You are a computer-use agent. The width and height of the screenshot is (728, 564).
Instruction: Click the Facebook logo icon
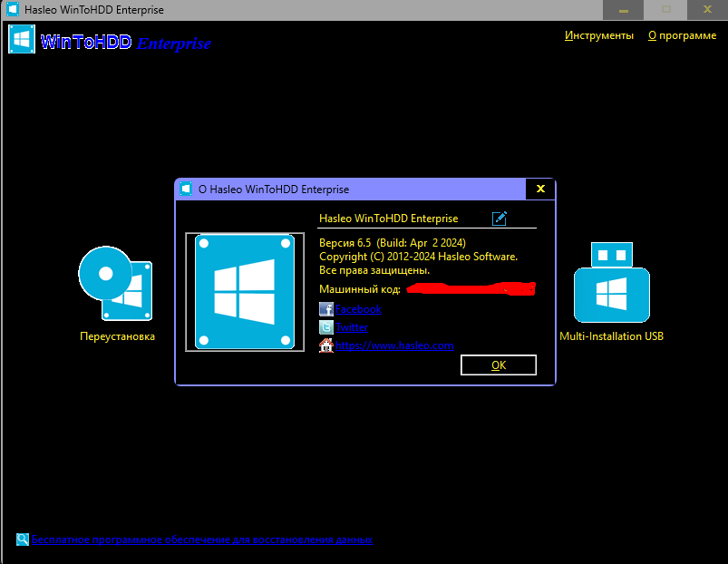326,309
